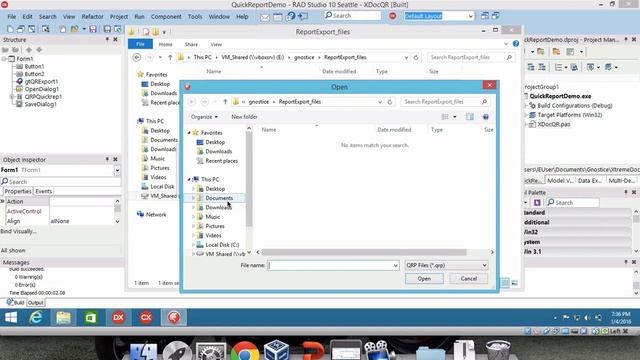The image size is (640, 360).
Task: Open File Explorer from taskbar
Action: (x=63, y=317)
